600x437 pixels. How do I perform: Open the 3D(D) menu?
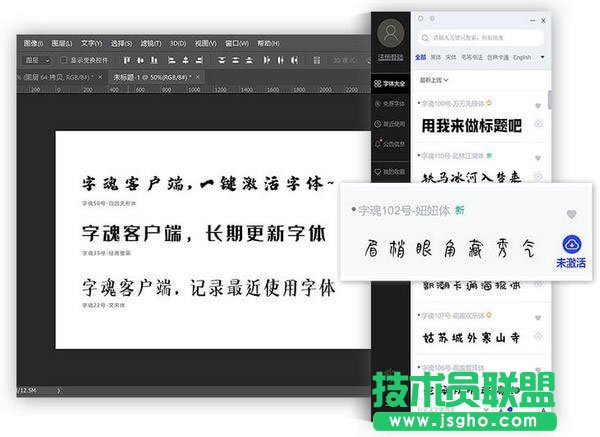(x=178, y=43)
